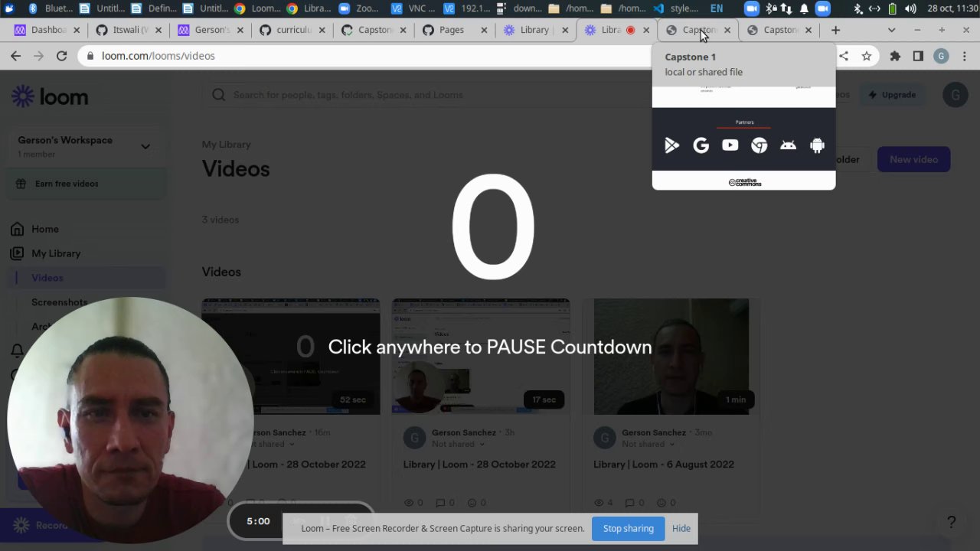
Task: Open Not shared dropdown on 17 sec video
Action: click(458, 444)
